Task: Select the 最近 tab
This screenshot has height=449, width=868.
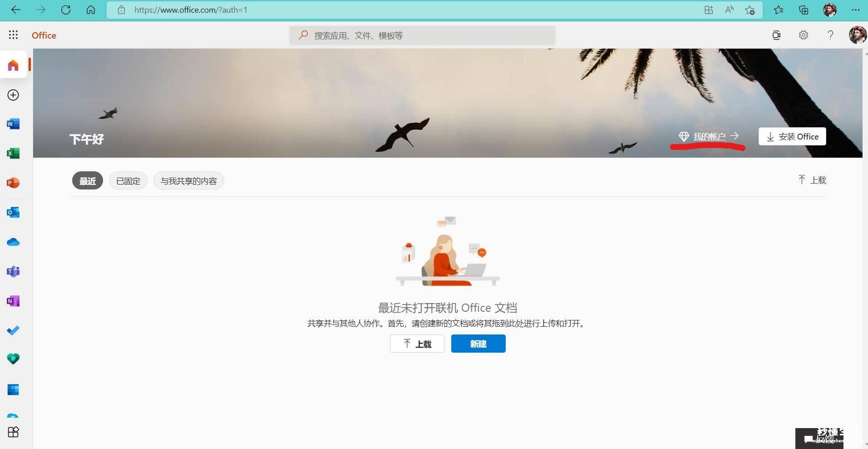Action: click(x=88, y=181)
